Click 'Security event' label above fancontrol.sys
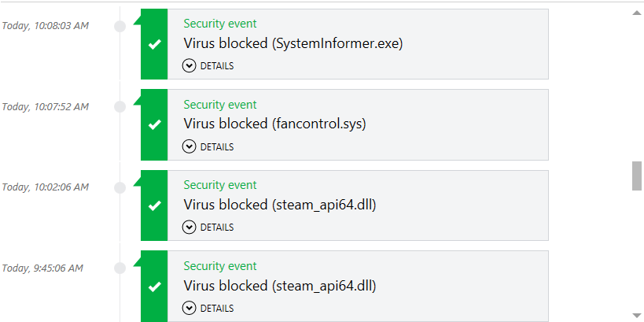This screenshot has width=644, height=322. pyautogui.click(x=220, y=105)
